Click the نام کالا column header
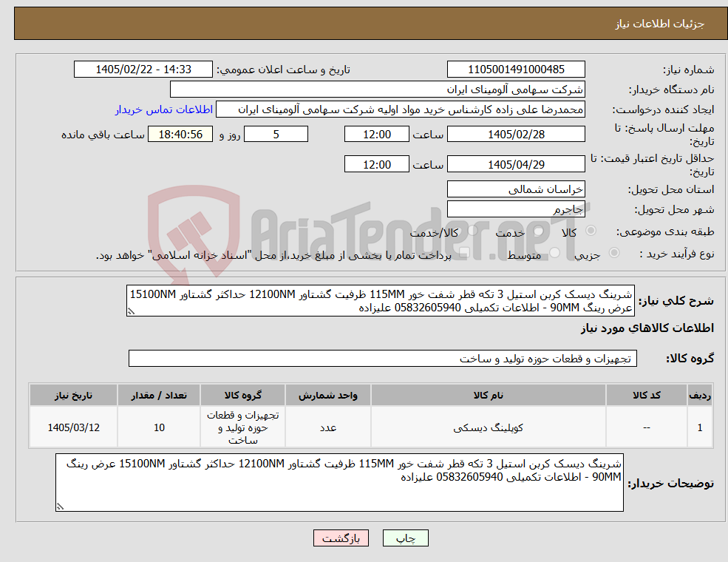728x562 pixels. click(489, 396)
